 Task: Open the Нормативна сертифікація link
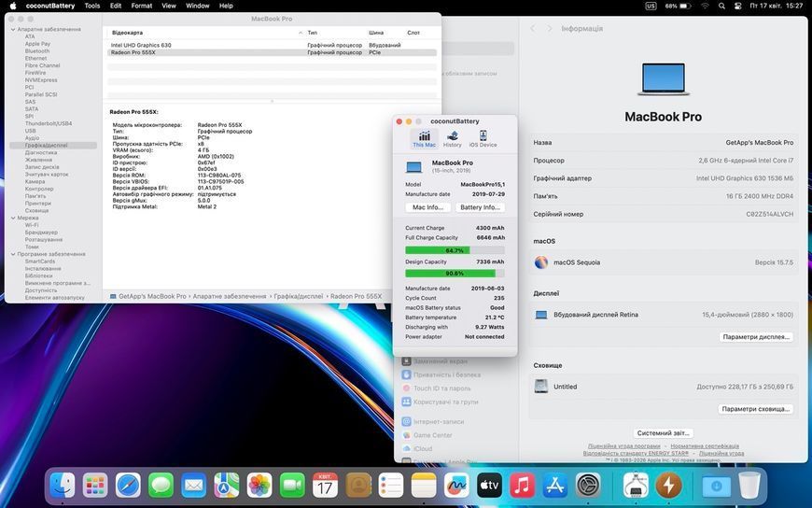(x=705, y=445)
